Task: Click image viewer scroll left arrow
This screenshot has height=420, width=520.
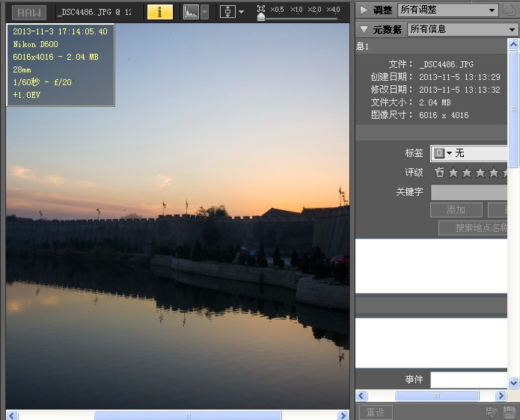Action: point(12,416)
